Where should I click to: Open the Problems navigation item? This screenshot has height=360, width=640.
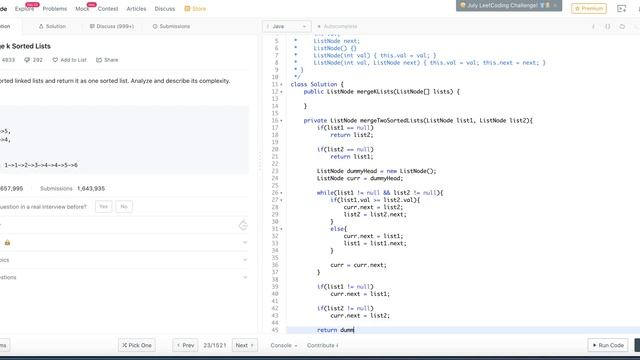tap(55, 9)
